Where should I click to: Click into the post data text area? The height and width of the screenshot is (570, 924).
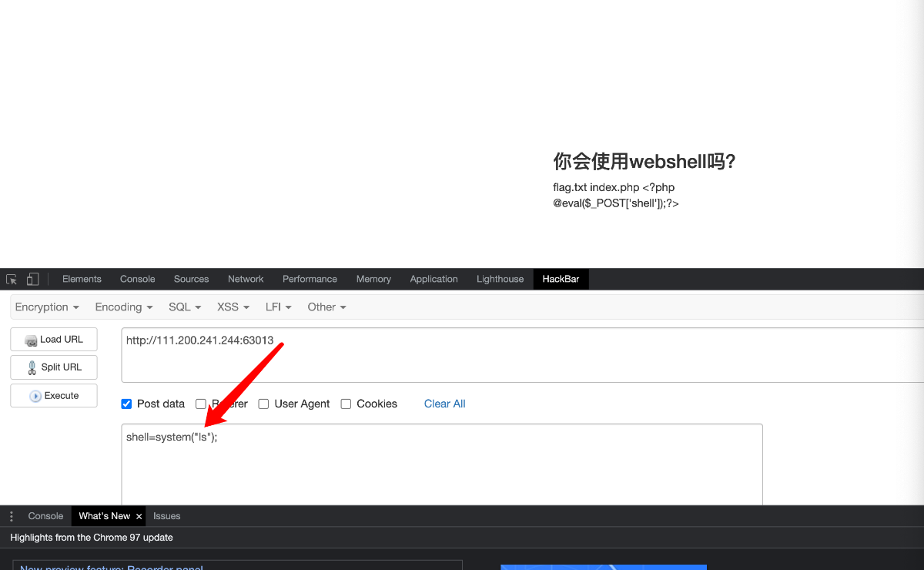(442, 464)
